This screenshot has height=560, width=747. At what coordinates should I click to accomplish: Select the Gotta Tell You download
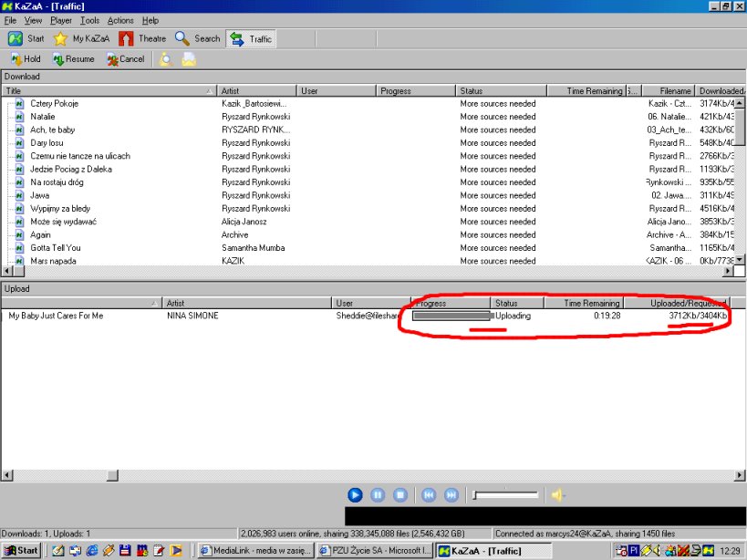[56, 247]
